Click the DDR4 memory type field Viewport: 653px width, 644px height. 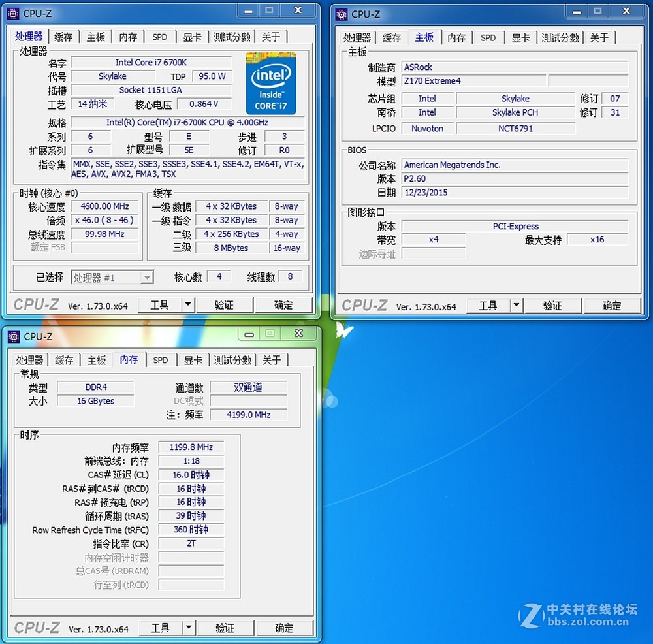tap(96, 387)
